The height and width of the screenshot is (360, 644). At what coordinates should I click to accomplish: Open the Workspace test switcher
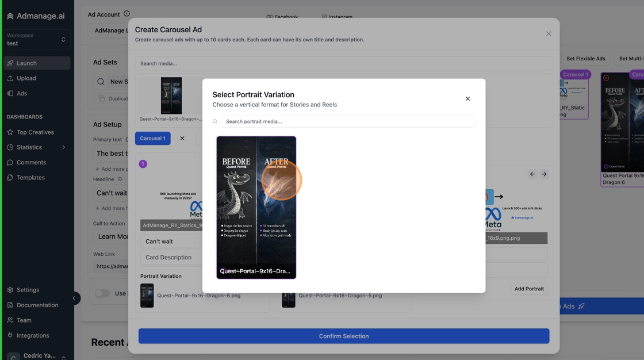click(x=37, y=40)
